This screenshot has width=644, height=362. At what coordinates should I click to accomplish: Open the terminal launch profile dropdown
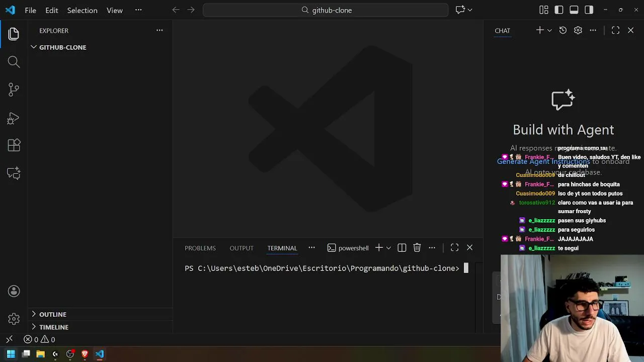click(x=388, y=247)
